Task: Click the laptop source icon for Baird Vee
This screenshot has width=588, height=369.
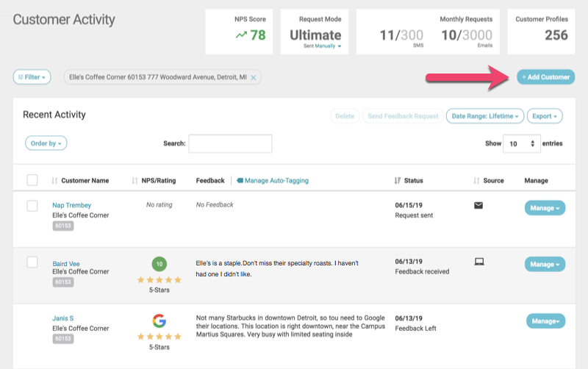Action: click(478, 261)
